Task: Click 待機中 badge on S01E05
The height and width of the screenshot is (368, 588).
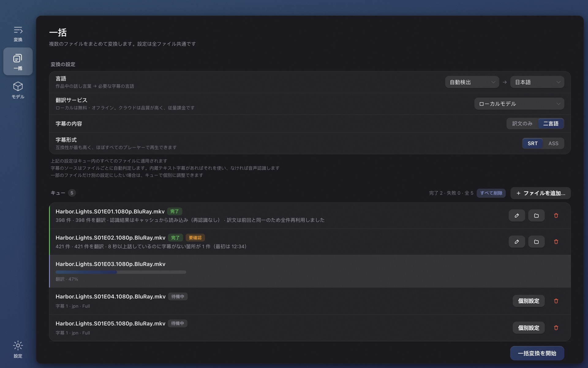Action: point(178,324)
